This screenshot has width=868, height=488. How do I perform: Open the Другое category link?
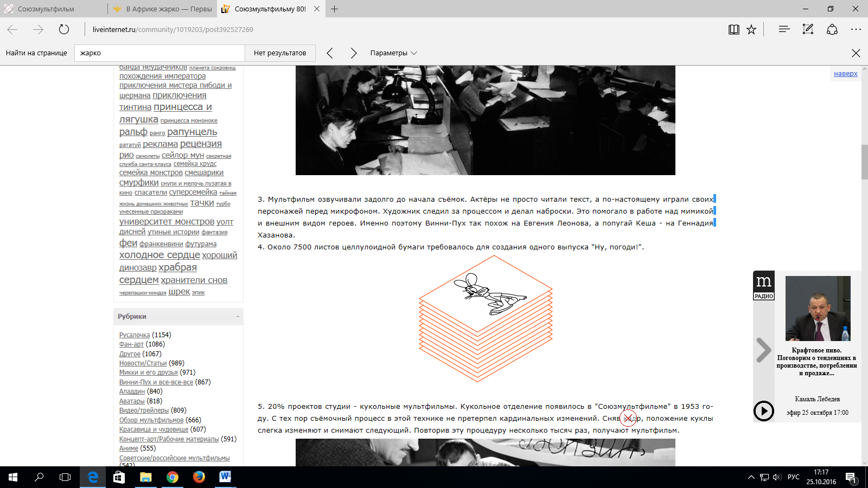[x=130, y=354]
